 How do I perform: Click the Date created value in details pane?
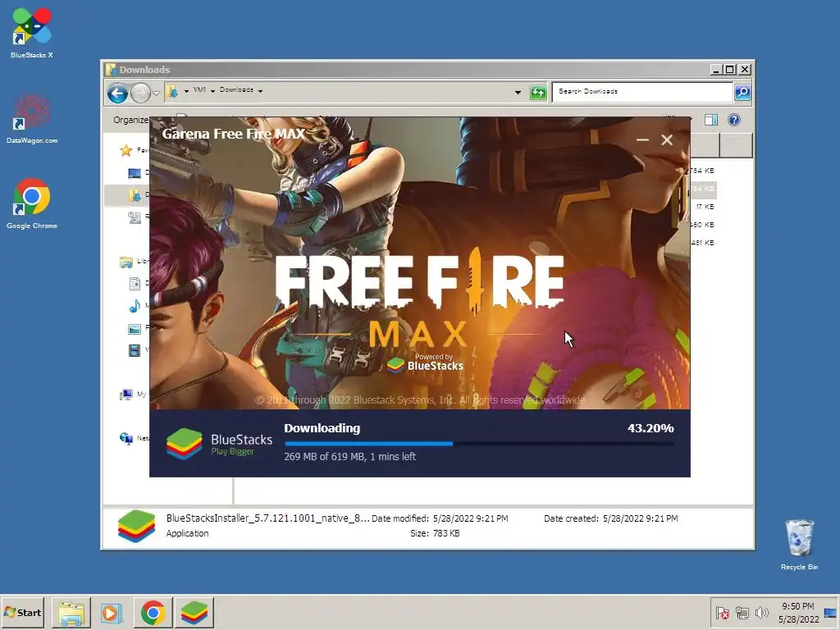[640, 518]
